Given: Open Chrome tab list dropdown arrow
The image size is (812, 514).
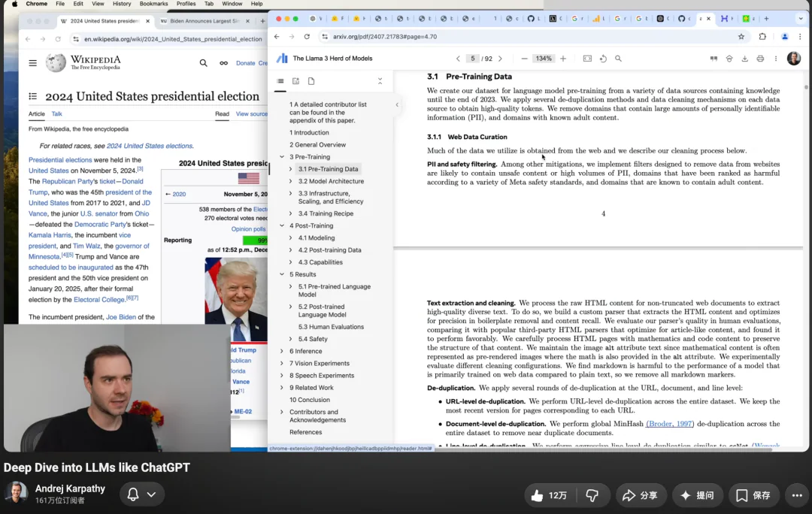Looking at the screenshot, I should click(x=801, y=19).
